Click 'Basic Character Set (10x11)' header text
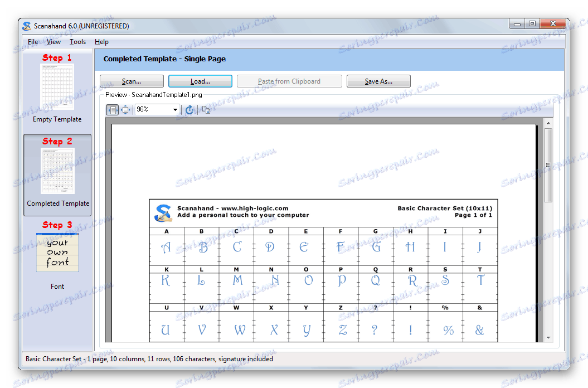 (x=445, y=208)
